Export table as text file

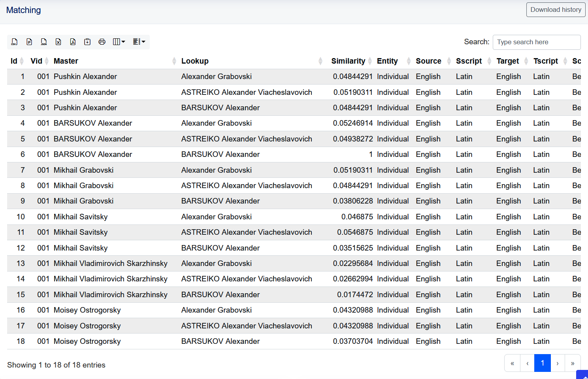point(29,42)
